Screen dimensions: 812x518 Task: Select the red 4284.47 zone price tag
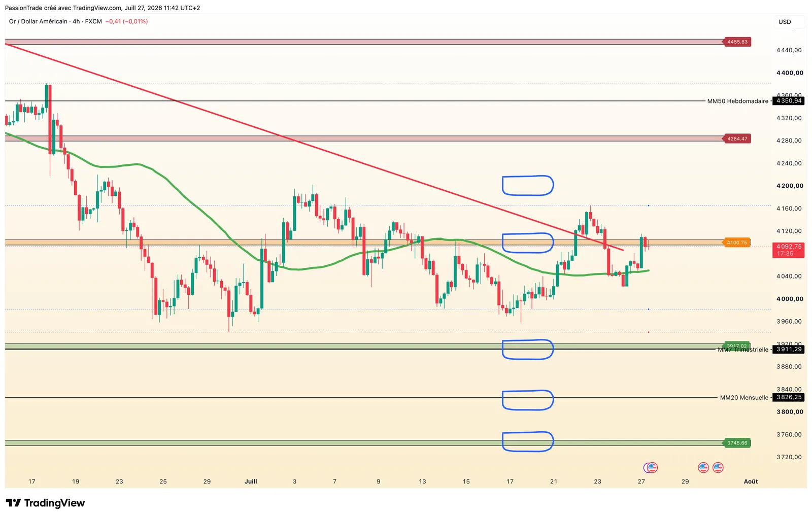tap(737, 139)
